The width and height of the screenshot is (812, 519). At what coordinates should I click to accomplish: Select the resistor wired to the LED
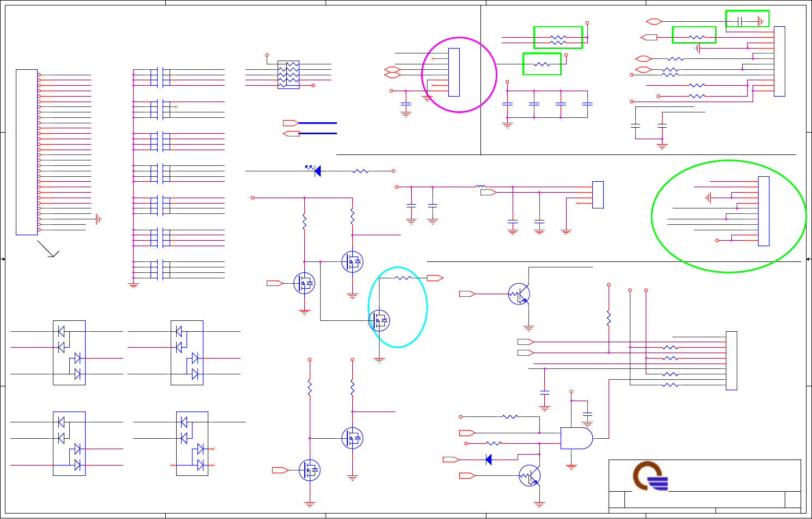[360, 171]
